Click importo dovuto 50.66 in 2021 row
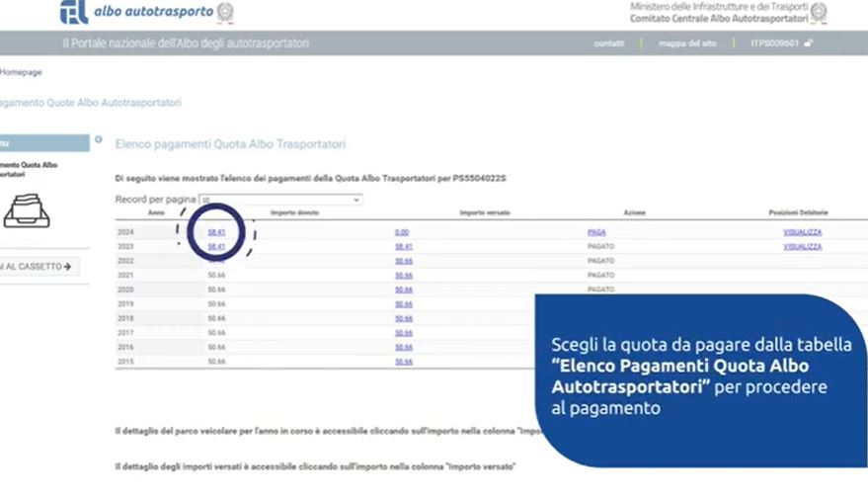This screenshot has width=868, height=500. pyautogui.click(x=216, y=275)
